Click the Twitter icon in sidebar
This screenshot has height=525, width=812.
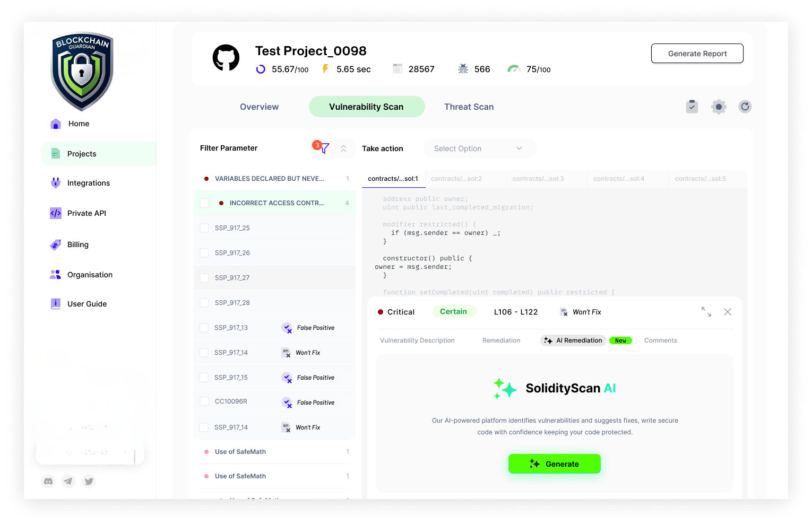tap(89, 482)
